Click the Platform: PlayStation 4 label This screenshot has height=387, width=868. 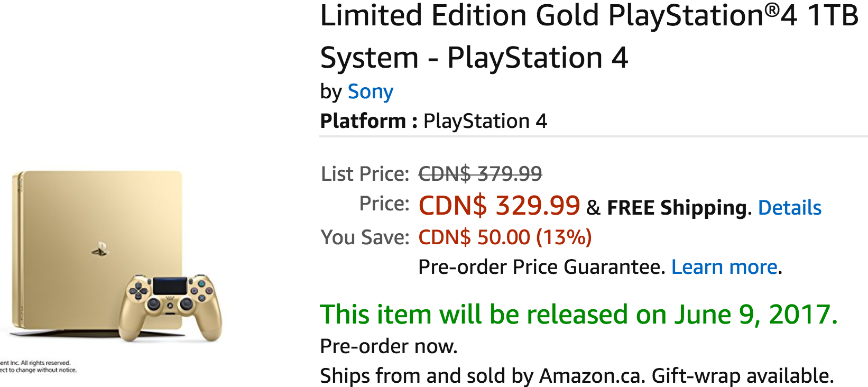(x=433, y=121)
